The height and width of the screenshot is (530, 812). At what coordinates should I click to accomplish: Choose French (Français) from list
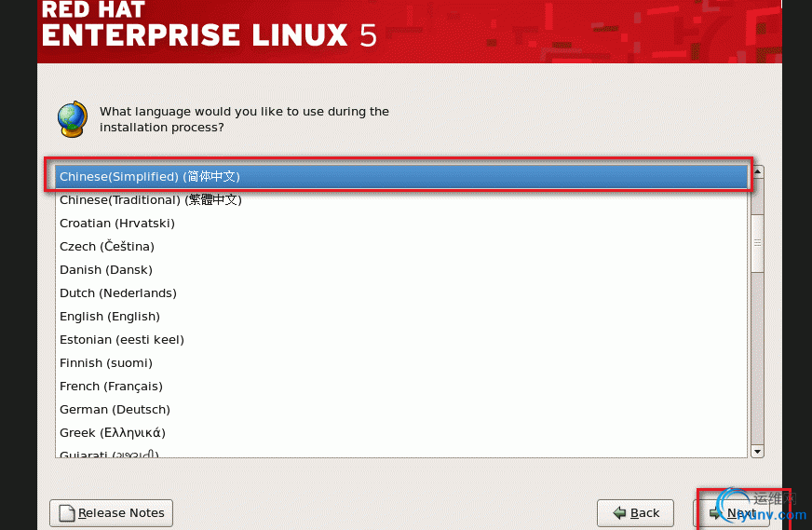(x=401, y=387)
